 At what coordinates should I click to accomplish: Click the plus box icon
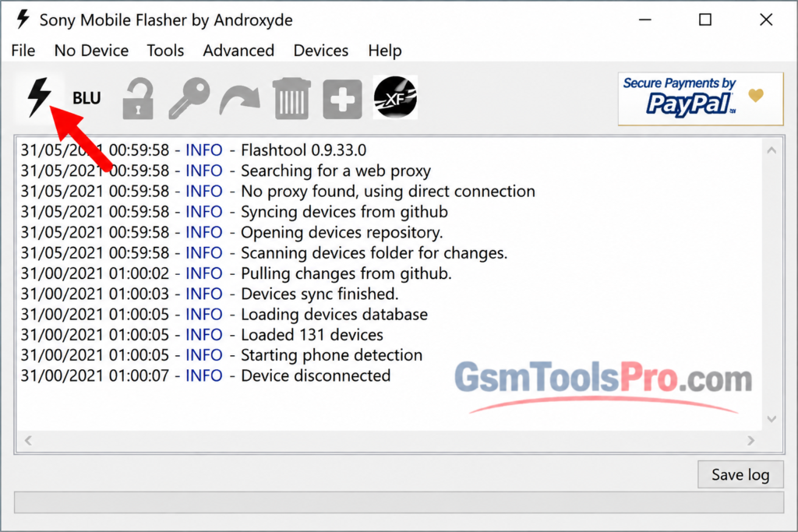point(343,99)
